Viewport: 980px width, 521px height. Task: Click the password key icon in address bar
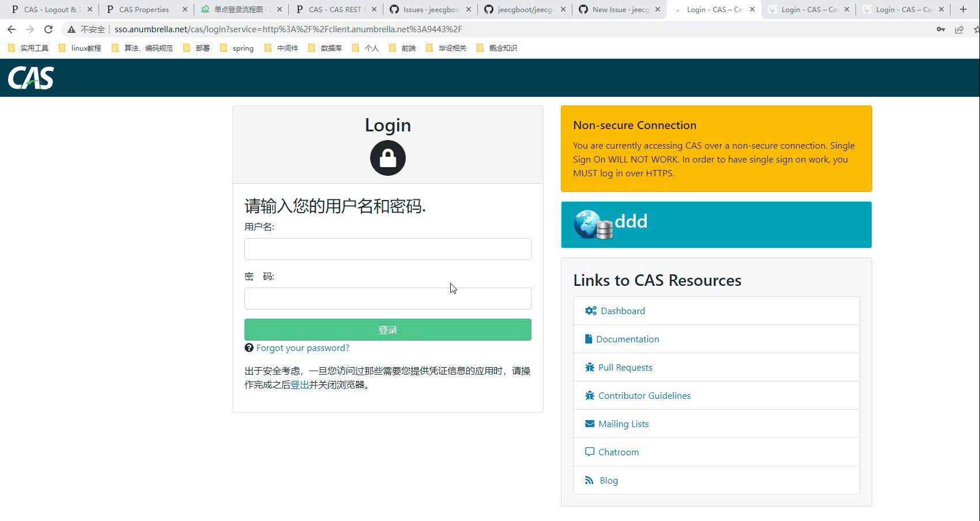941,29
